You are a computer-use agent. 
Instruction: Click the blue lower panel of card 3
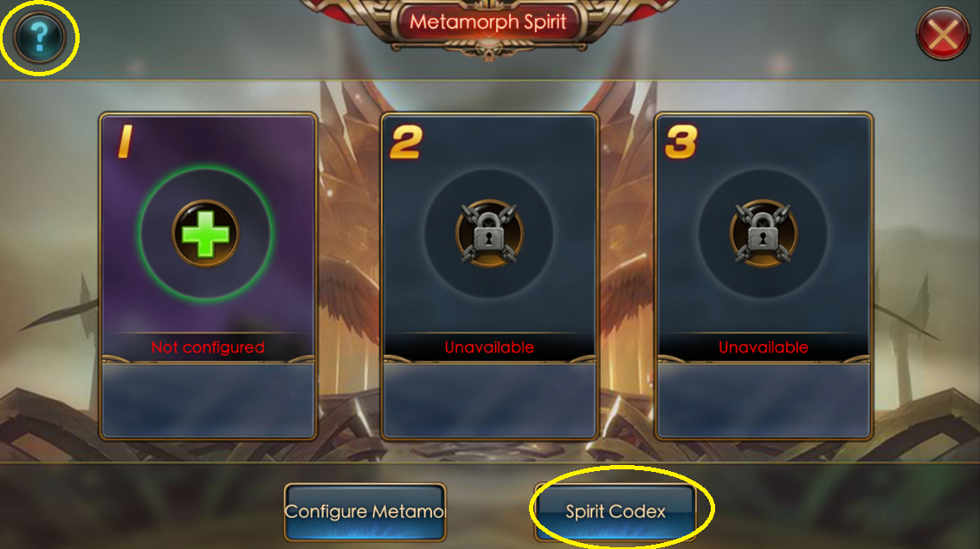(x=763, y=400)
